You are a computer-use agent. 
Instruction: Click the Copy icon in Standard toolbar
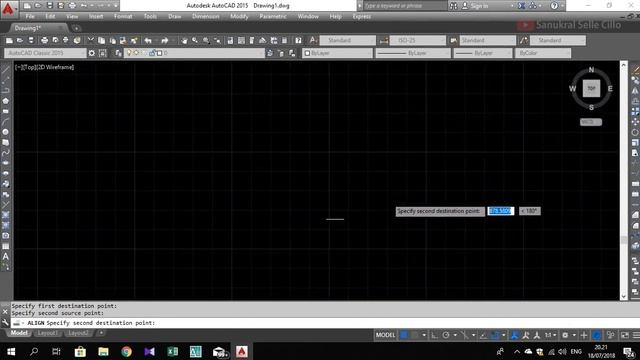click(x=101, y=40)
